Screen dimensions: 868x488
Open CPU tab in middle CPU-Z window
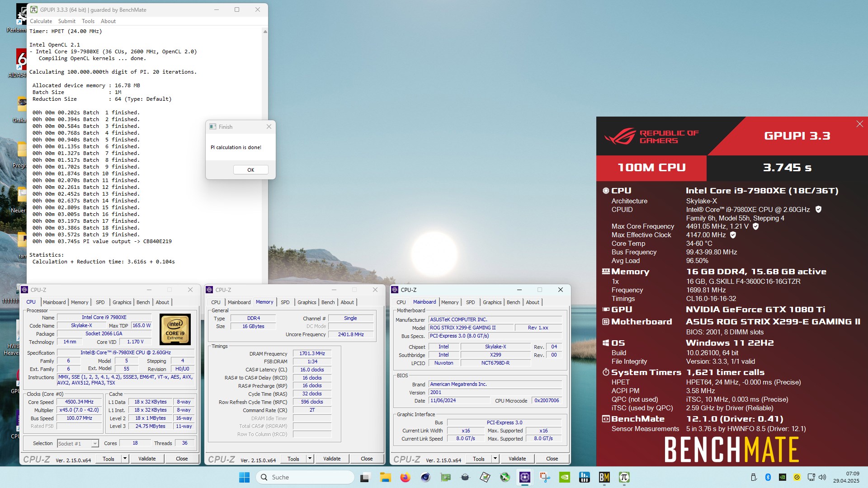[x=216, y=302]
